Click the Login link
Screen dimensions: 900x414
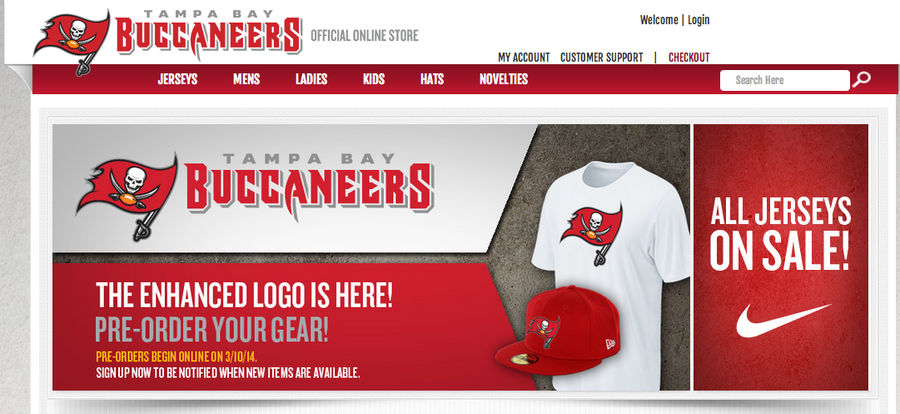point(699,20)
